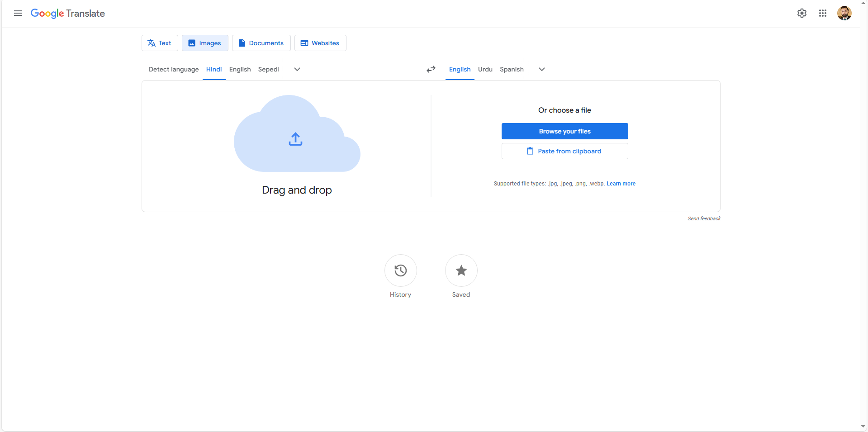Switch to Websites translation tab
The image size is (868, 432).
tap(320, 43)
